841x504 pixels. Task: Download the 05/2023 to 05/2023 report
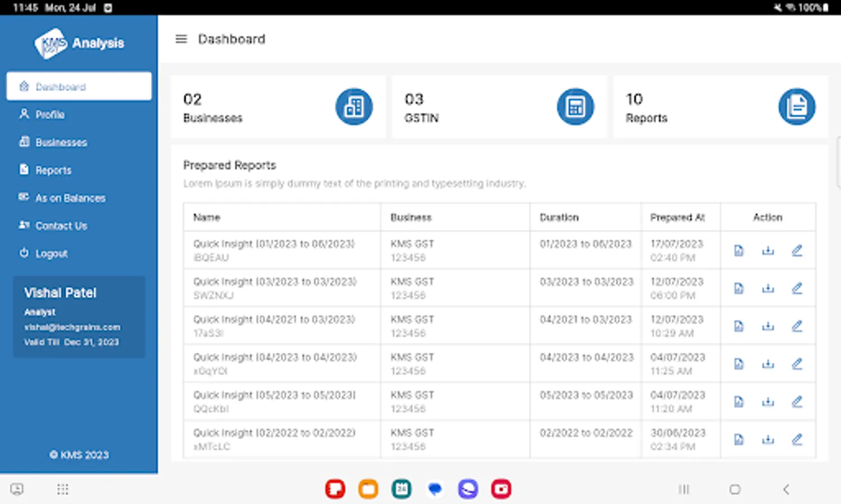(x=768, y=402)
